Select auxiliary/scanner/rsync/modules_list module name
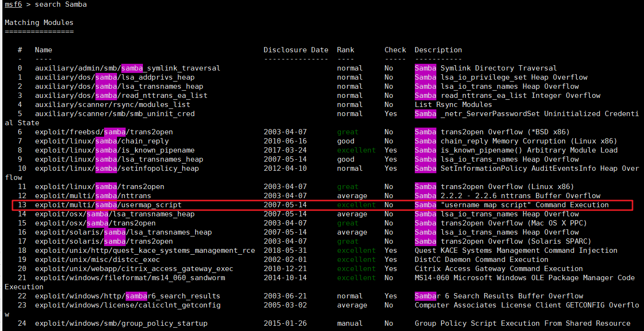Screen dimensions: 644x331 click(113, 105)
